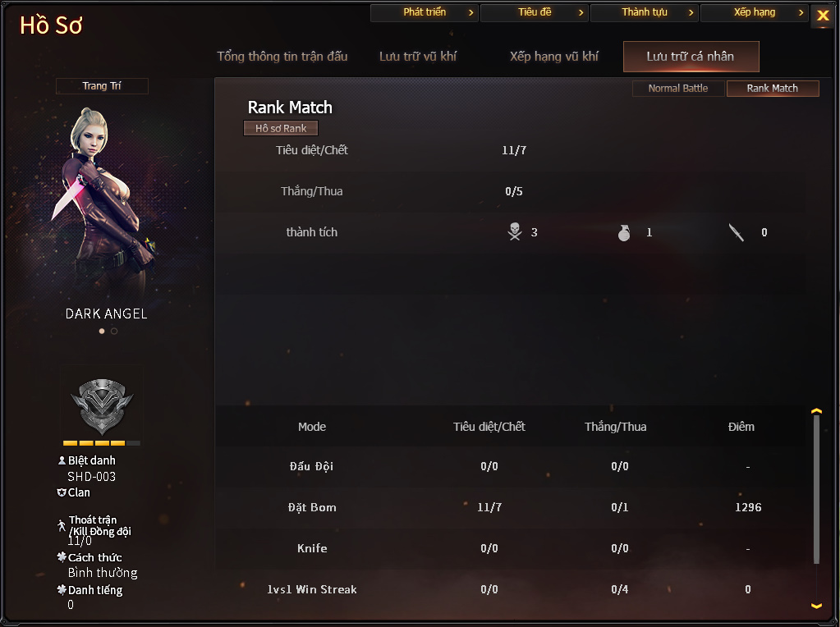
Task: Click the skull headshot achievement icon
Action: [x=514, y=232]
